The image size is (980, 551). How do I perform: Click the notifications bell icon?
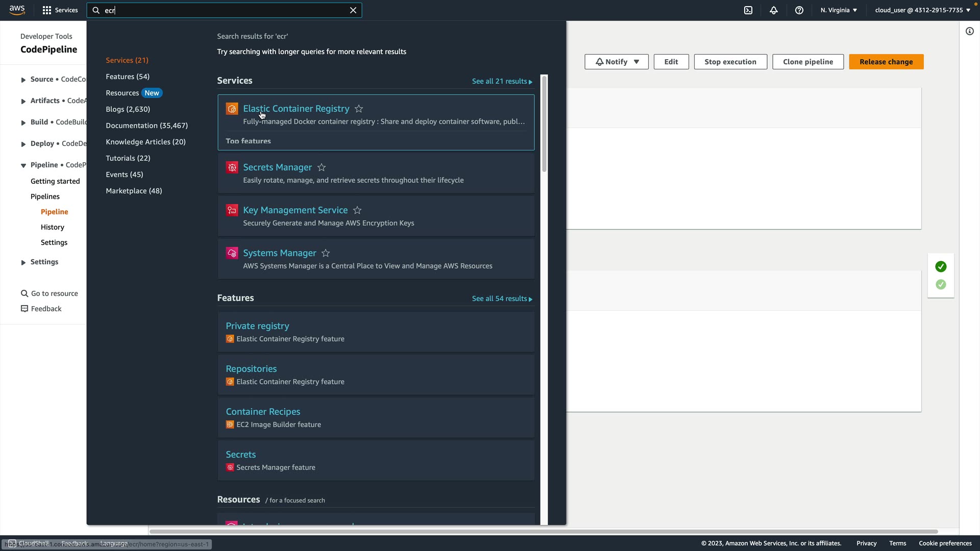[x=774, y=10]
